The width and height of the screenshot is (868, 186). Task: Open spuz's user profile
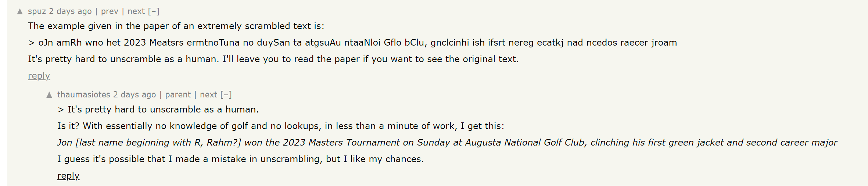click(x=37, y=11)
